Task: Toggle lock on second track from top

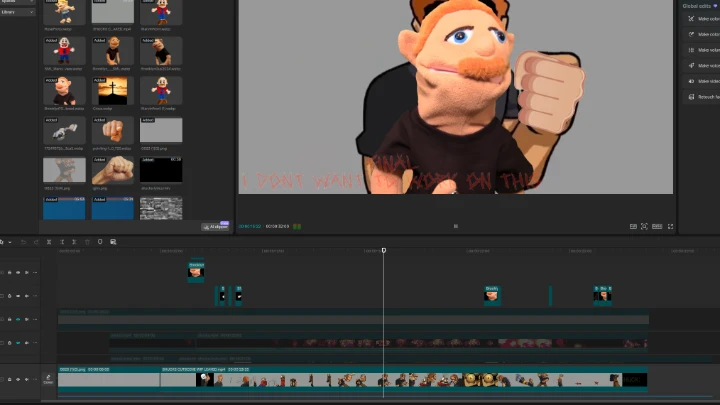Action: pos(10,296)
